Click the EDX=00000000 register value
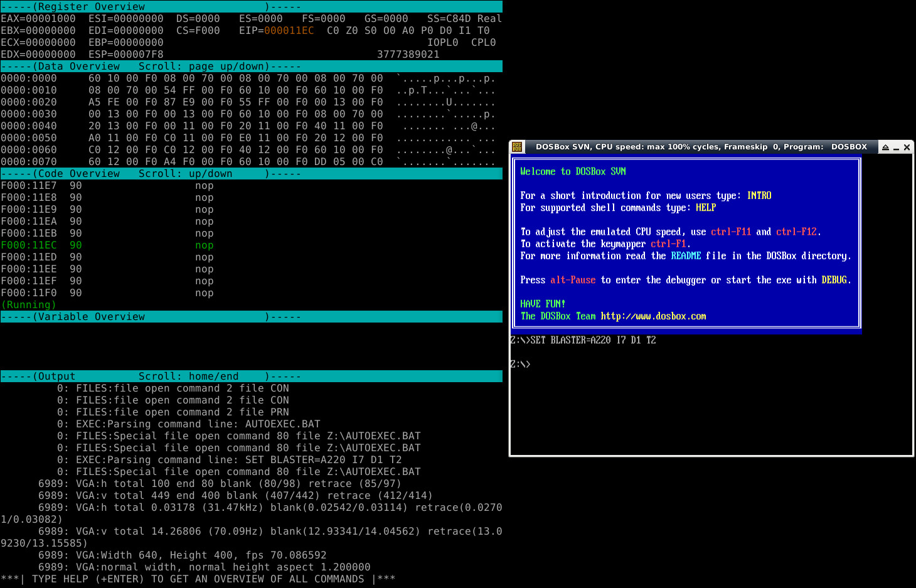 pyautogui.click(x=38, y=55)
